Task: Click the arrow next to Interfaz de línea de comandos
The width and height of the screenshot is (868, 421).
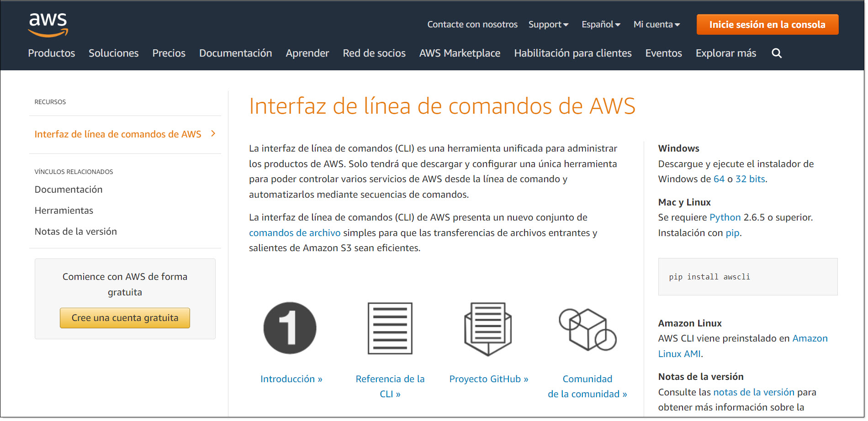Action: (213, 134)
